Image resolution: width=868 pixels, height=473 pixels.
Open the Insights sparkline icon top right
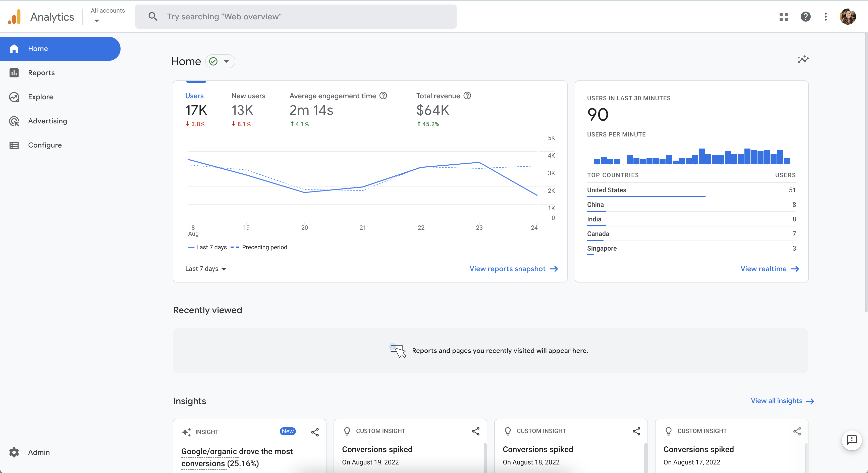(803, 60)
